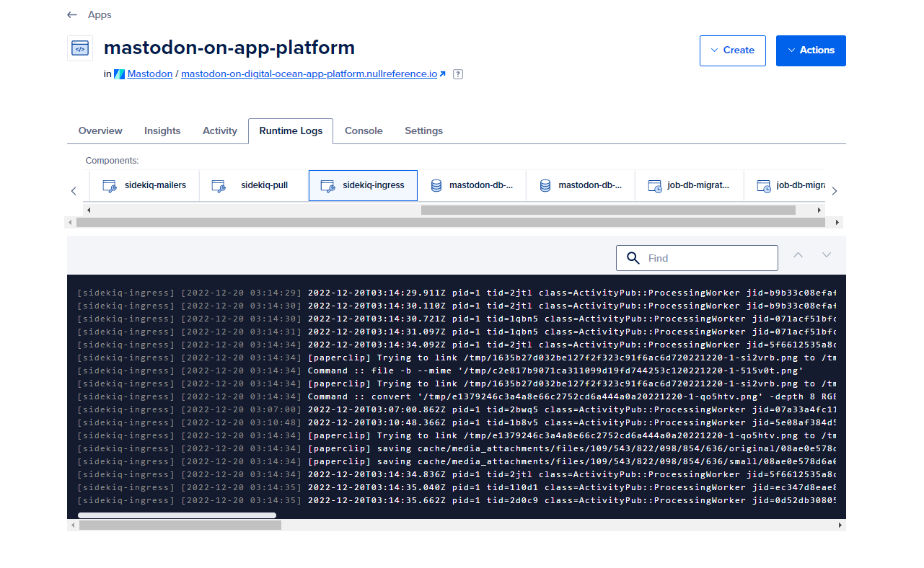Click the sidekiq-pull wrench icon

coord(219,186)
